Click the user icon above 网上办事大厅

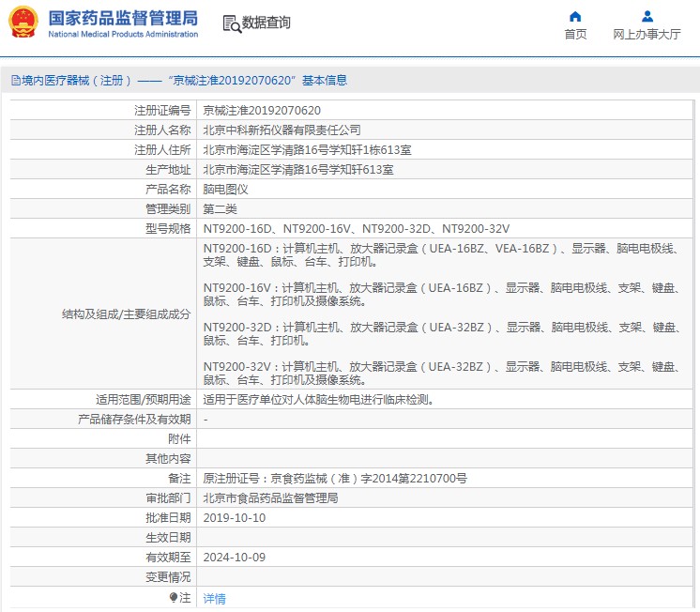[x=647, y=16]
